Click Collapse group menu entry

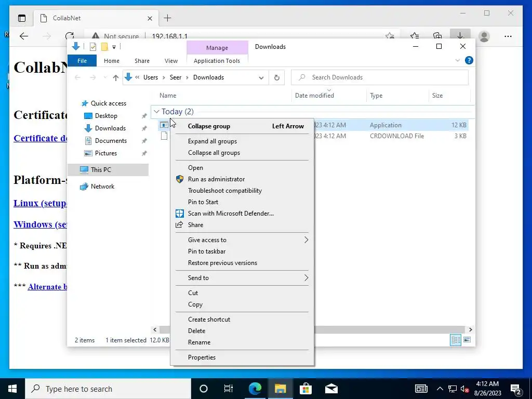pos(242,126)
